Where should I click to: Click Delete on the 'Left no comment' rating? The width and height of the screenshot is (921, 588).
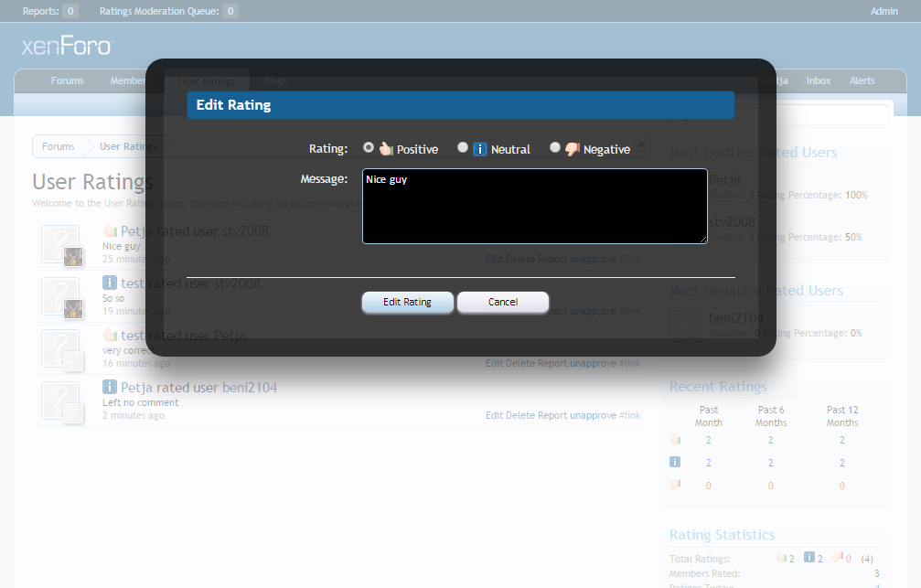pyautogui.click(x=520, y=415)
